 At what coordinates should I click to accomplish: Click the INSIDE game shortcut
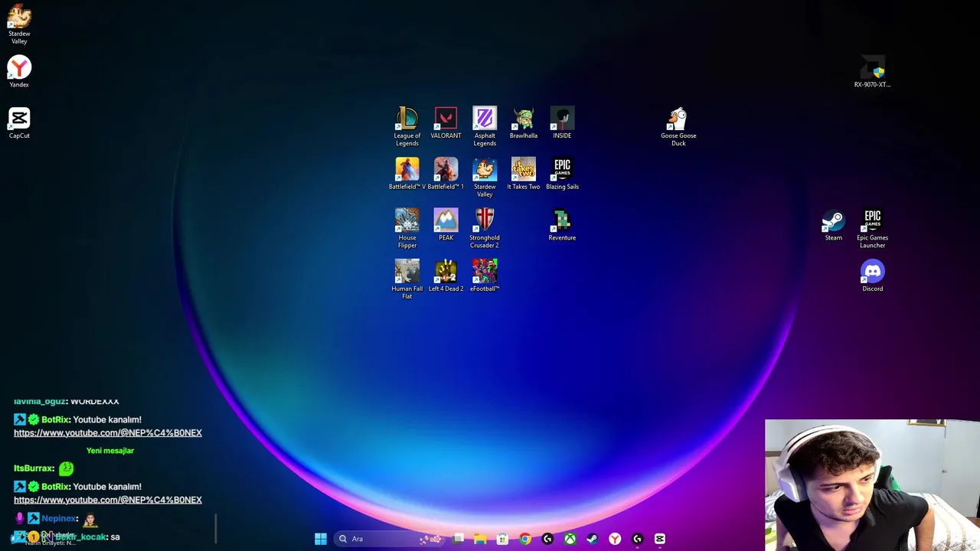tap(562, 122)
